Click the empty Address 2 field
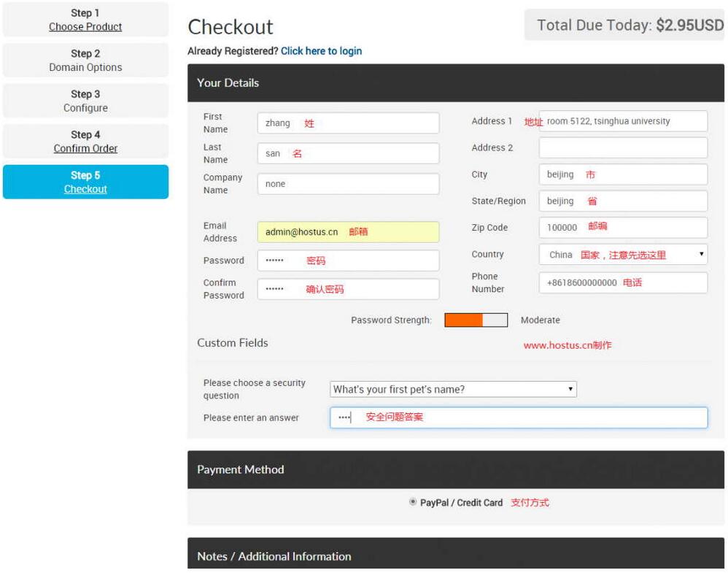The height and width of the screenshot is (581, 728). pos(623,147)
